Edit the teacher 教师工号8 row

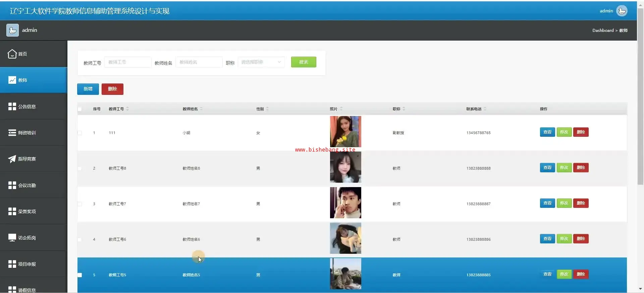pos(564,168)
